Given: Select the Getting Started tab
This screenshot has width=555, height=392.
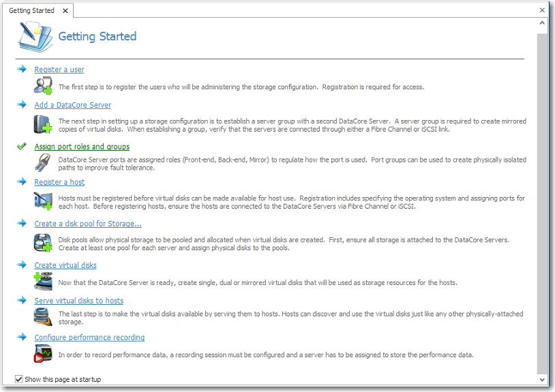Looking at the screenshot, I should 31,11.
